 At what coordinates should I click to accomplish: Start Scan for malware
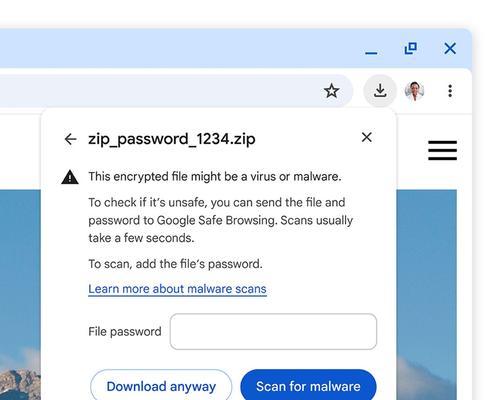click(x=308, y=386)
